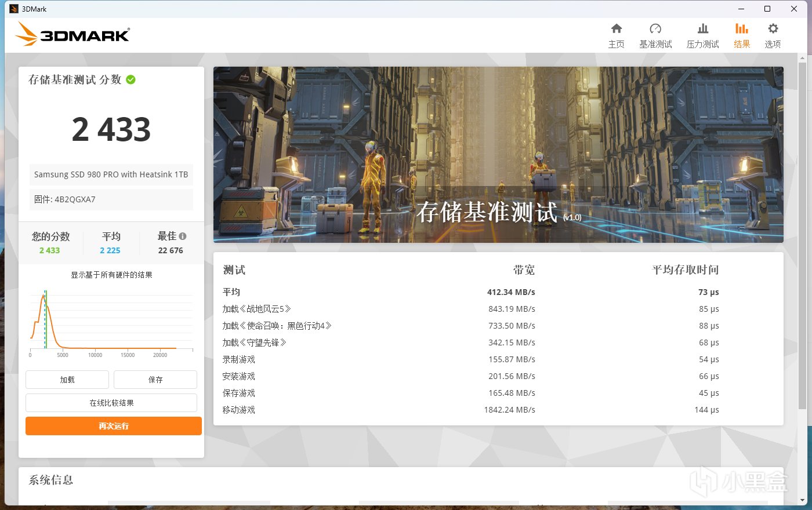Click the 平均 row in results table
This screenshot has width=812, height=510.
471,292
